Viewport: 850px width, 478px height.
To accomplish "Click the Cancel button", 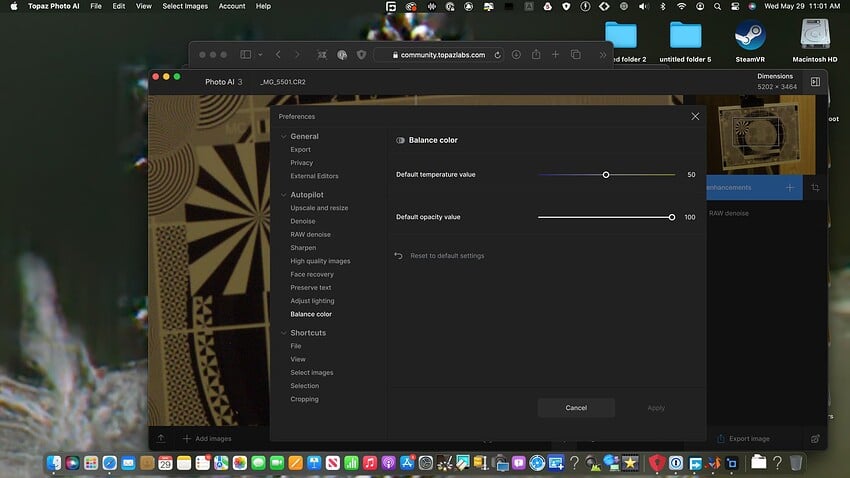I will pos(576,408).
